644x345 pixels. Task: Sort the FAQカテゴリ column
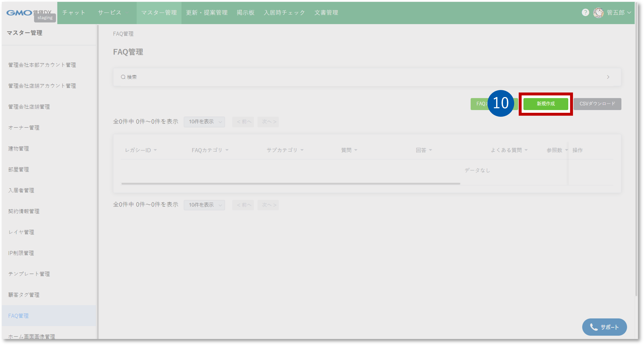pyautogui.click(x=227, y=150)
